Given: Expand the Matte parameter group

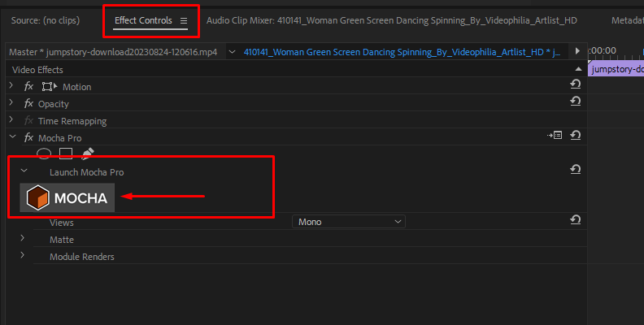Looking at the screenshot, I should click(23, 238).
